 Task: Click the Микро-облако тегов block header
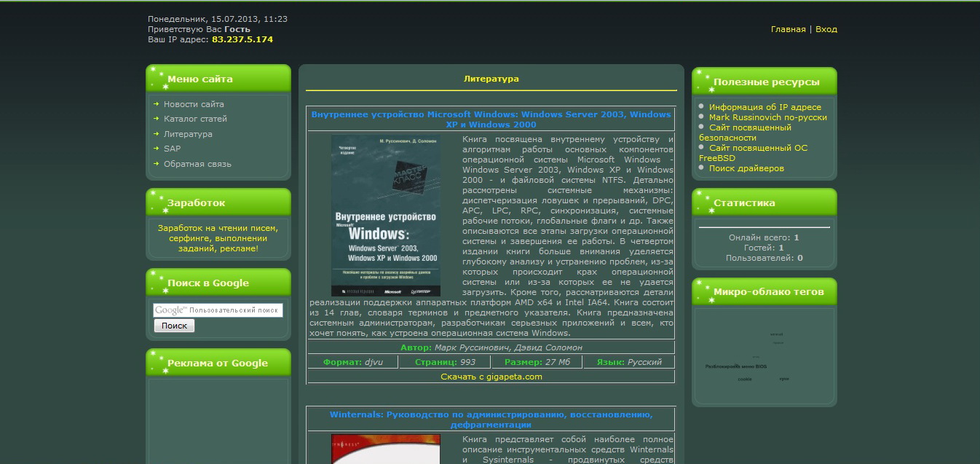pos(764,291)
